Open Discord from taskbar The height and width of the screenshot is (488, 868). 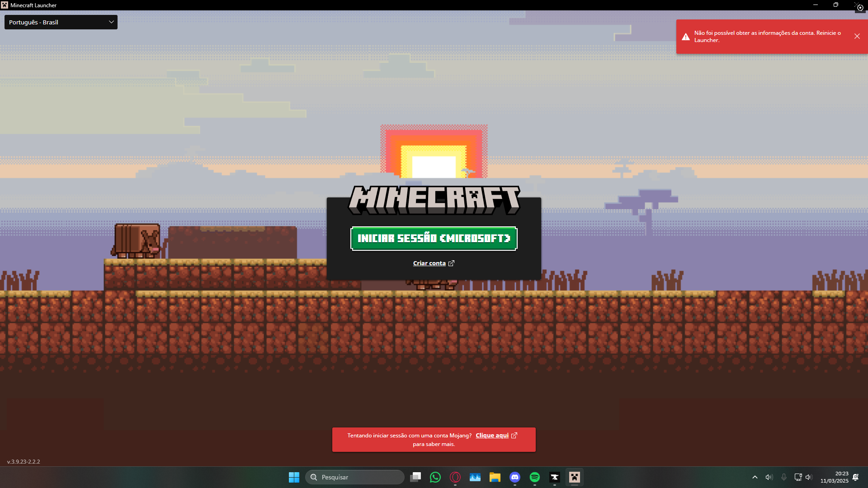click(x=515, y=477)
